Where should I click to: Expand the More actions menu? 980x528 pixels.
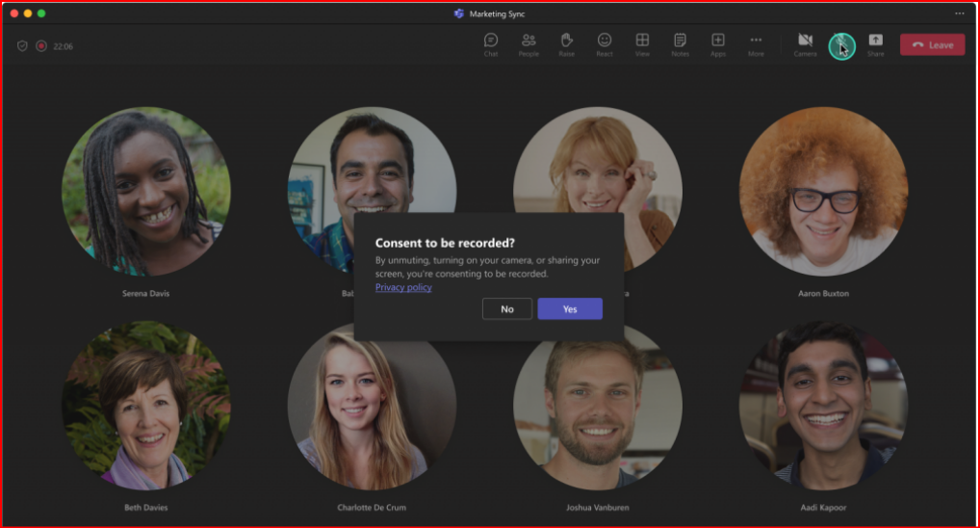click(x=756, y=43)
